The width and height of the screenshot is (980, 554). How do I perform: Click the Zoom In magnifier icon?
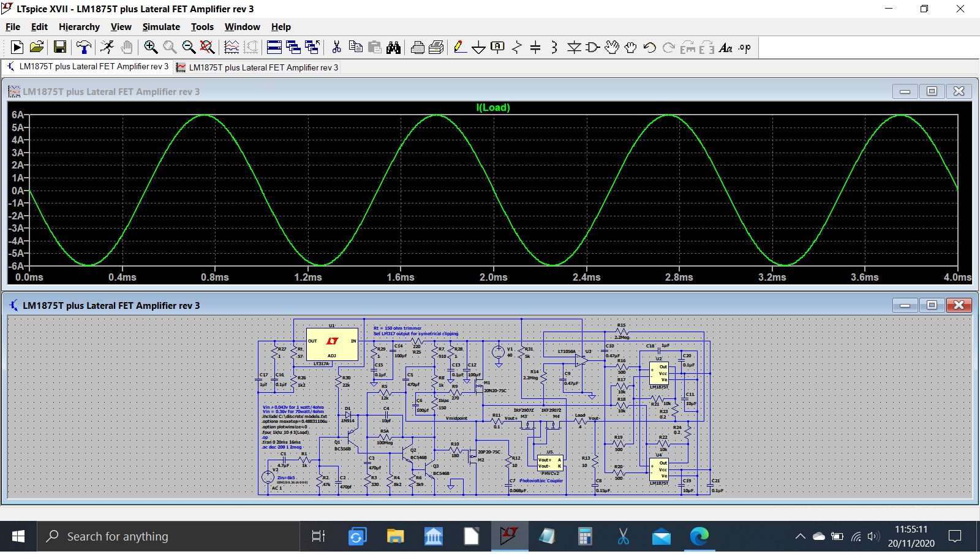[151, 47]
